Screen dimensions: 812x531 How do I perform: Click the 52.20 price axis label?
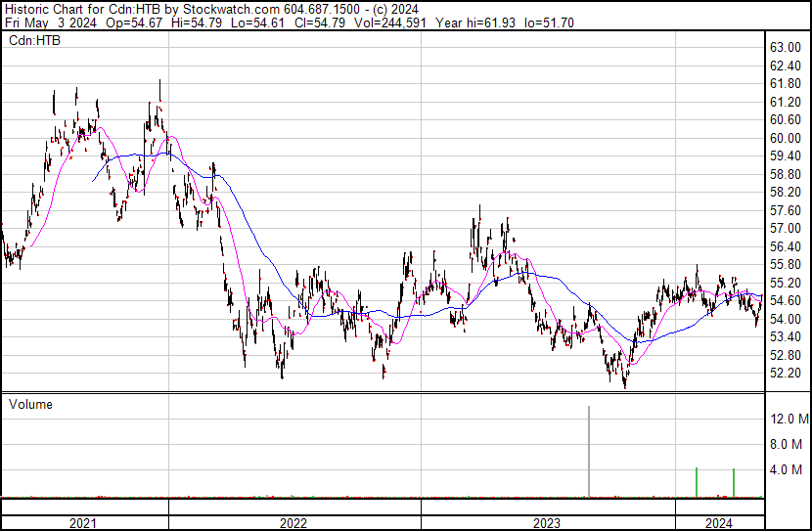[x=786, y=374]
